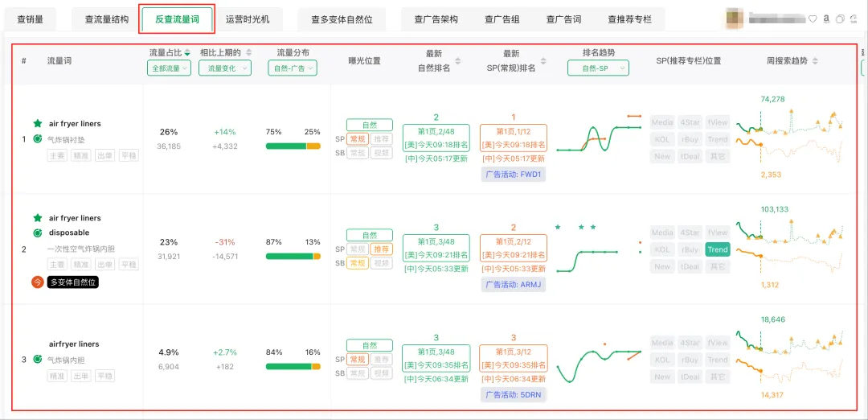Click circular green icon next to 气炸锅衬垫
868x420 pixels.
pyautogui.click(x=38, y=139)
